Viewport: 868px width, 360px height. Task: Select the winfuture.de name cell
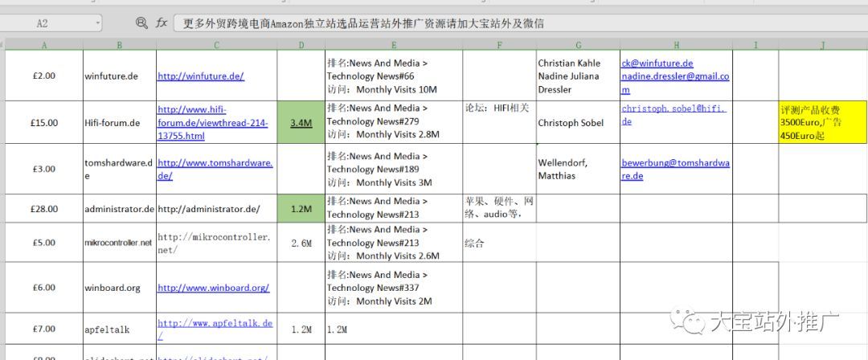(x=120, y=76)
